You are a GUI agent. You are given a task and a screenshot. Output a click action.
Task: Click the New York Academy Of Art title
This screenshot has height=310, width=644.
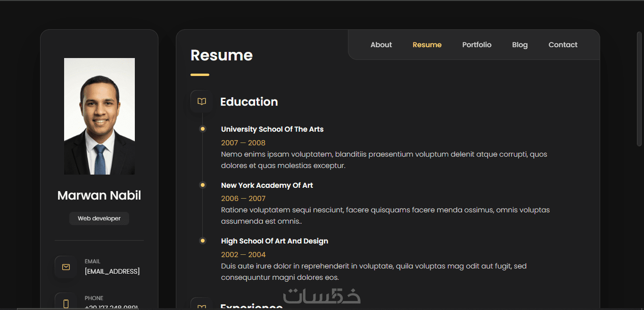click(x=267, y=185)
